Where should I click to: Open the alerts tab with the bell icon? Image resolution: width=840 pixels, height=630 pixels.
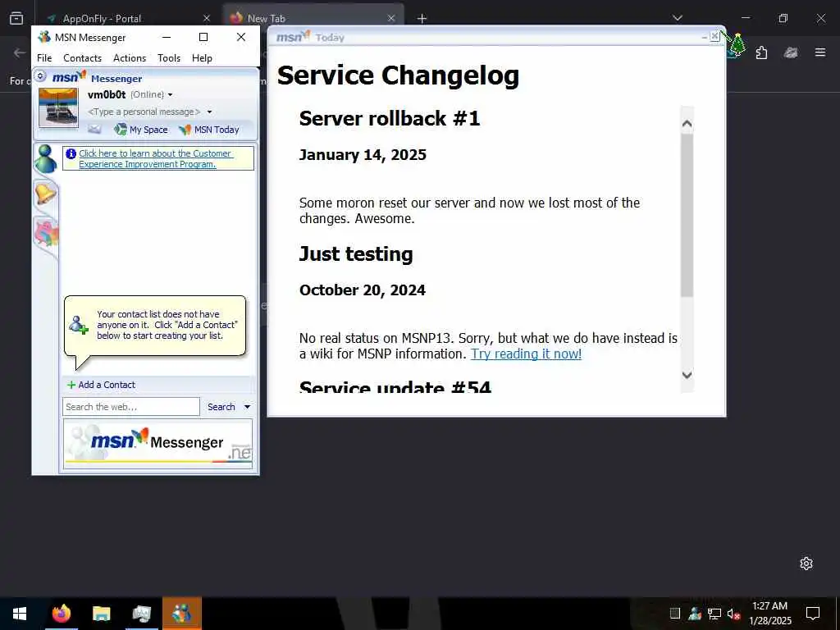click(45, 193)
